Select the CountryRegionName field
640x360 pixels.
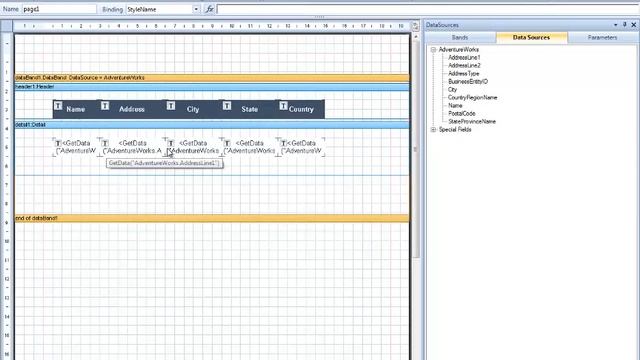pos(472,98)
